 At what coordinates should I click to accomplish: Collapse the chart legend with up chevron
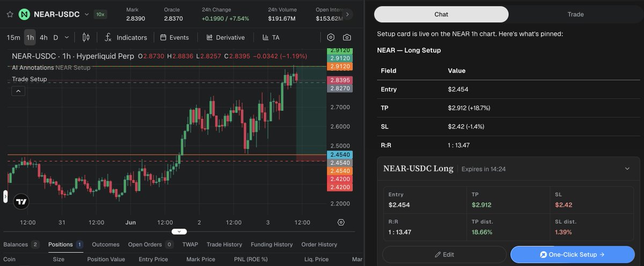[18, 91]
